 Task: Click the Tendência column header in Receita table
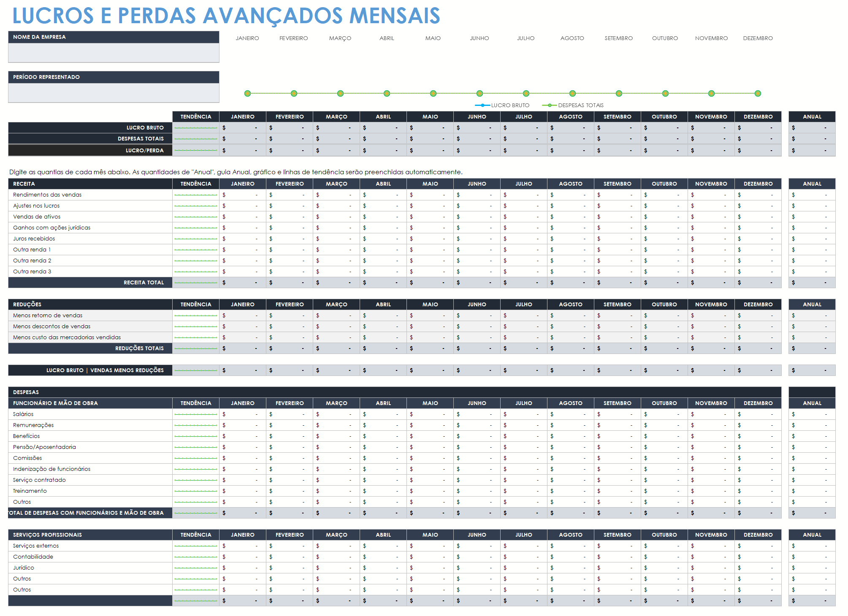tap(196, 184)
